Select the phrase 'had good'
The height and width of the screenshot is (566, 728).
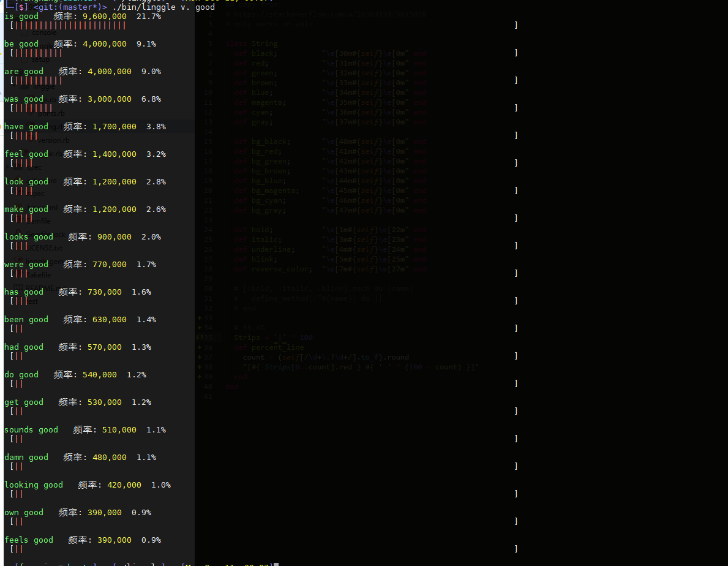24,347
